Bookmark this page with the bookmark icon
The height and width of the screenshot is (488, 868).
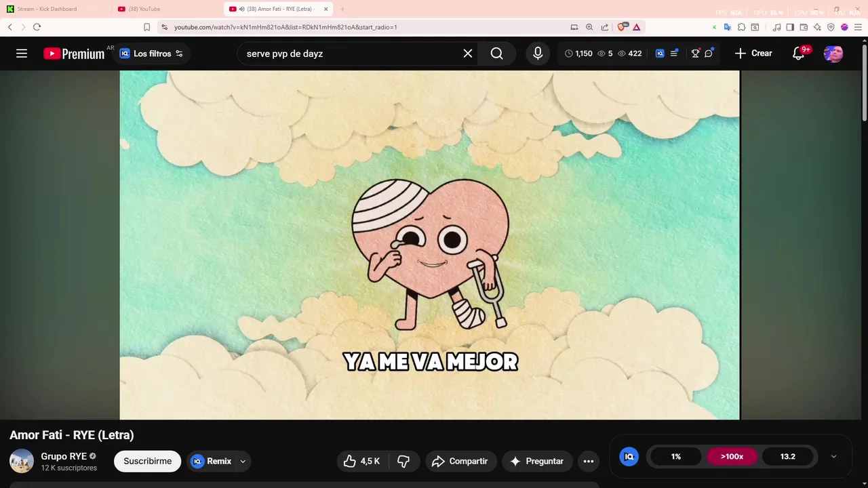click(x=146, y=27)
